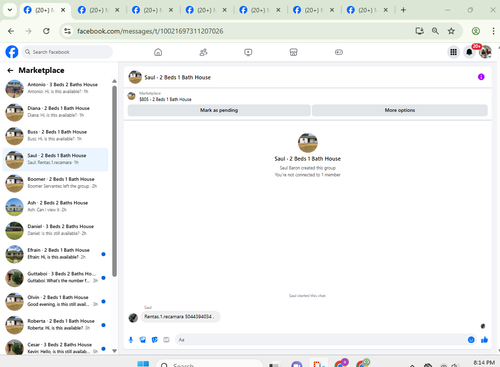Go to the Home feed icon
500x367 pixels.
(158, 52)
